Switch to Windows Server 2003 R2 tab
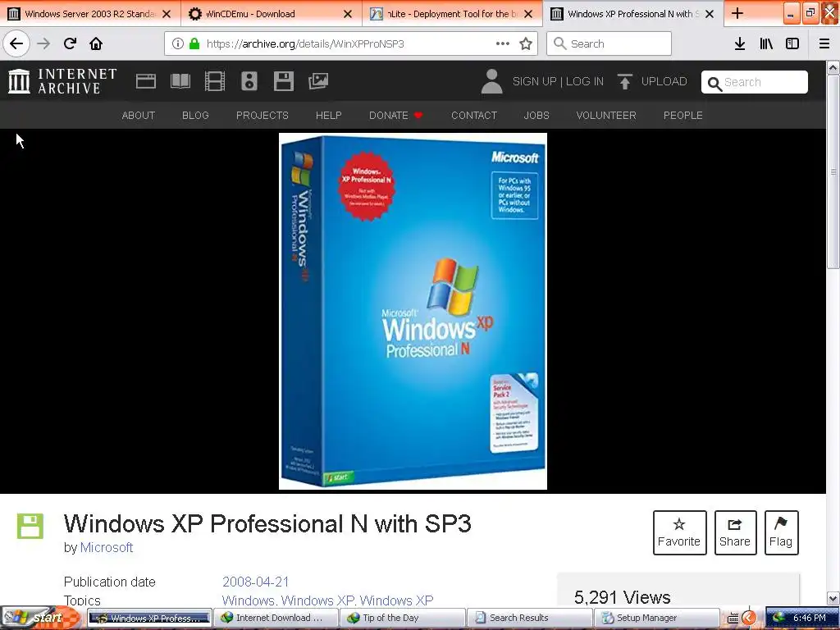This screenshot has height=630, width=840. click(89, 14)
